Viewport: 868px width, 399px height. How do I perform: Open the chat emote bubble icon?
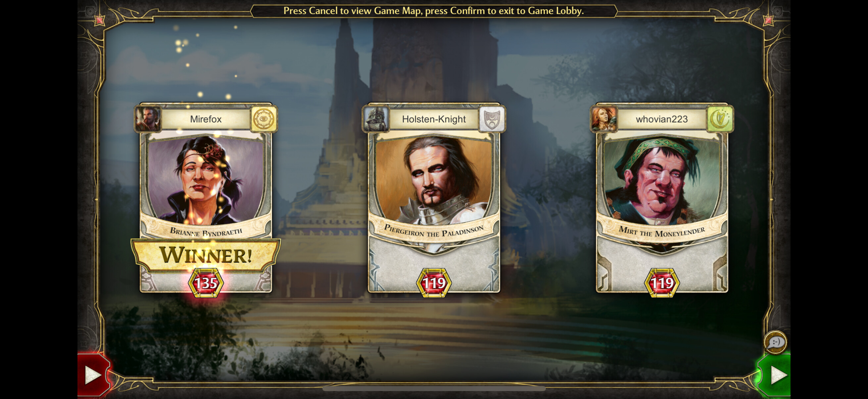pyautogui.click(x=775, y=342)
